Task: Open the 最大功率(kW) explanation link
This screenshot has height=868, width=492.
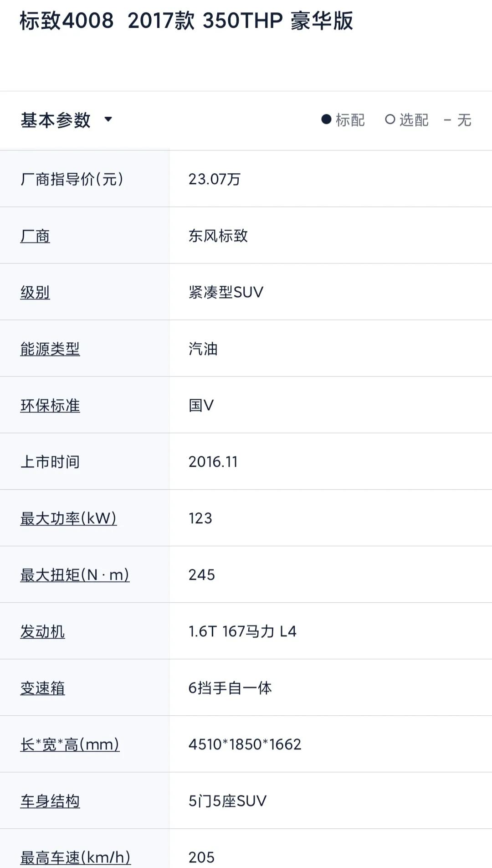Action: tap(67, 518)
